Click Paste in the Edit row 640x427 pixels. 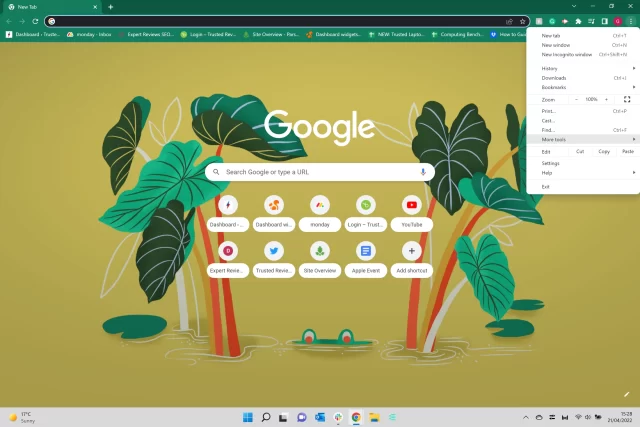click(x=628, y=151)
